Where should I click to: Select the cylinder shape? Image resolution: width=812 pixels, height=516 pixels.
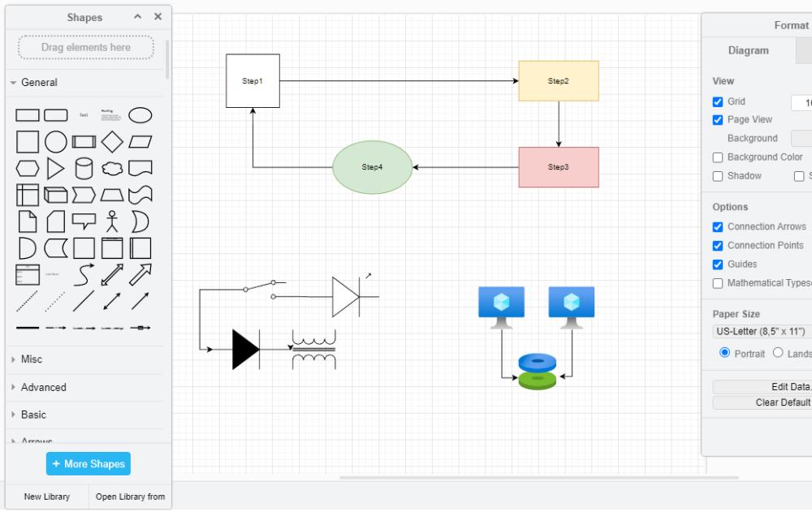[x=84, y=169]
